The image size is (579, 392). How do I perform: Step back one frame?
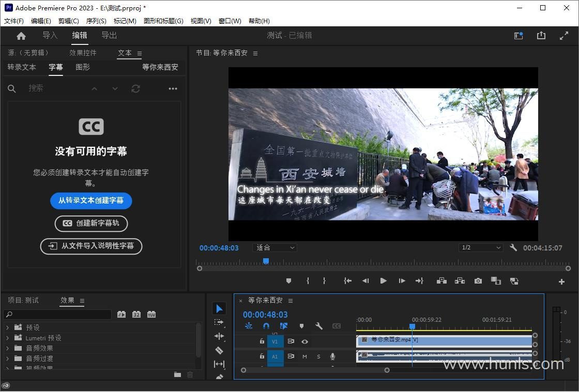click(x=365, y=281)
